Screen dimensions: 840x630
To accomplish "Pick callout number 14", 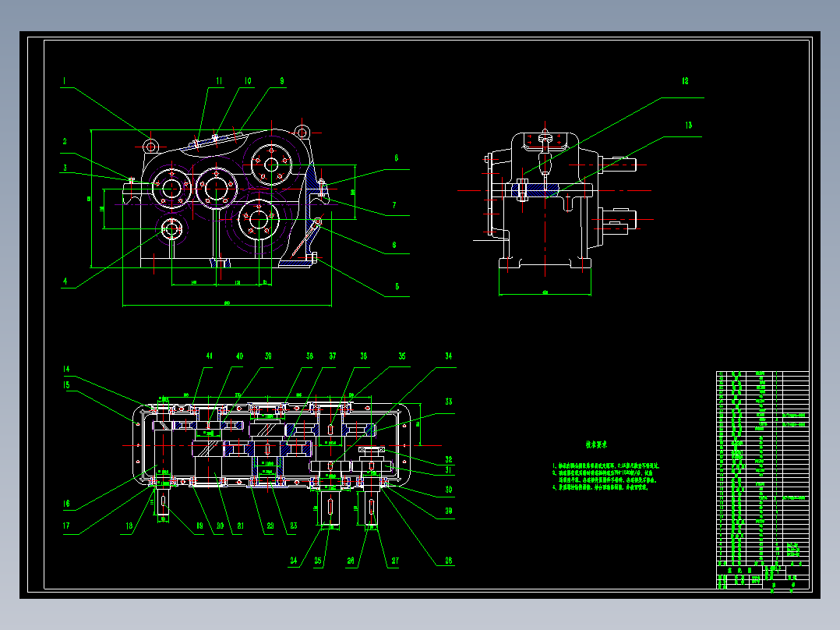I will 66,369.
